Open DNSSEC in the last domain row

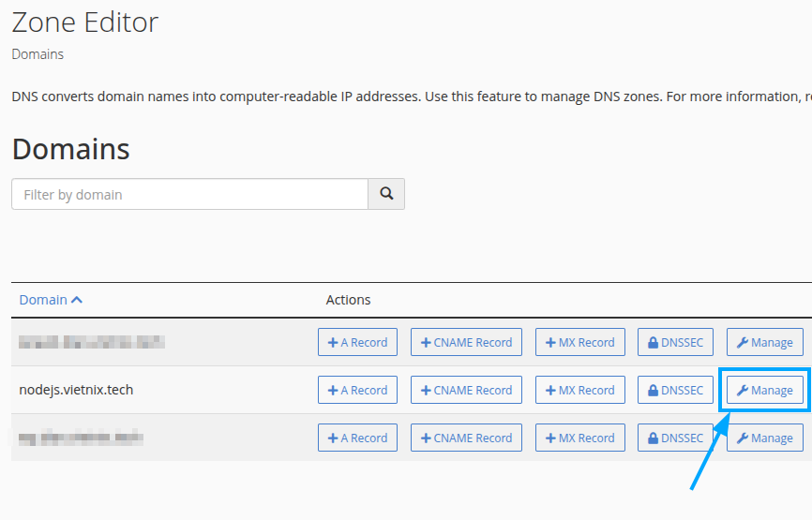pyautogui.click(x=675, y=438)
